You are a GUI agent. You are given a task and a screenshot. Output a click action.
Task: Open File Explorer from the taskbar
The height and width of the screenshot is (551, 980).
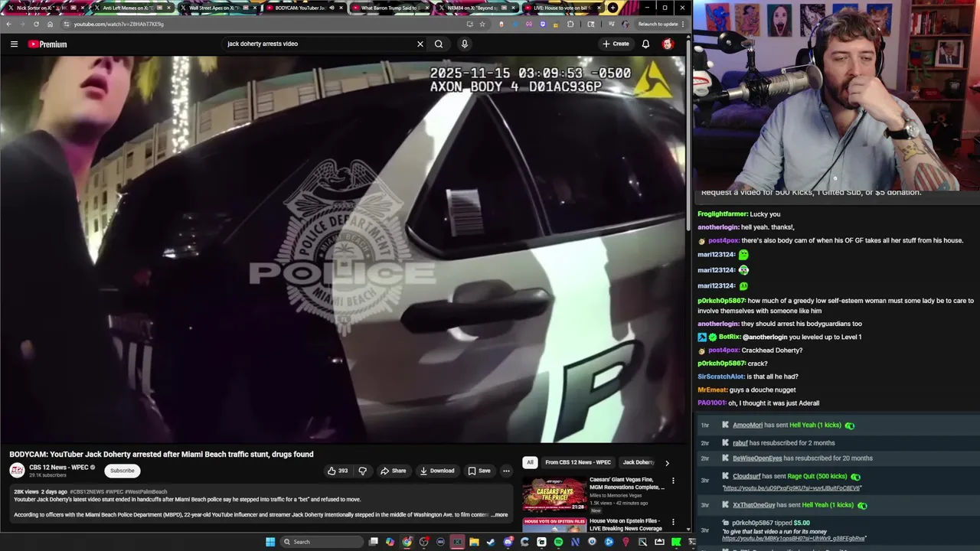(x=474, y=542)
